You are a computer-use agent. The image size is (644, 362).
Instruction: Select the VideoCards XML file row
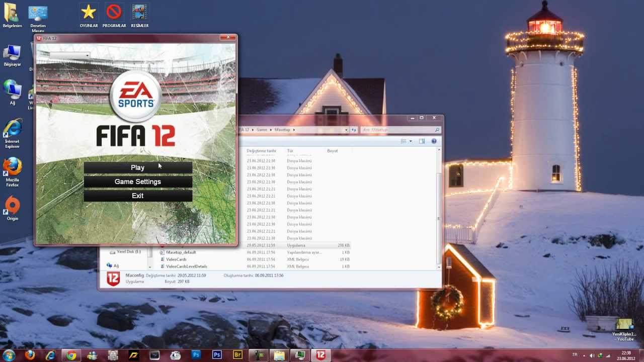pyautogui.click(x=256, y=259)
